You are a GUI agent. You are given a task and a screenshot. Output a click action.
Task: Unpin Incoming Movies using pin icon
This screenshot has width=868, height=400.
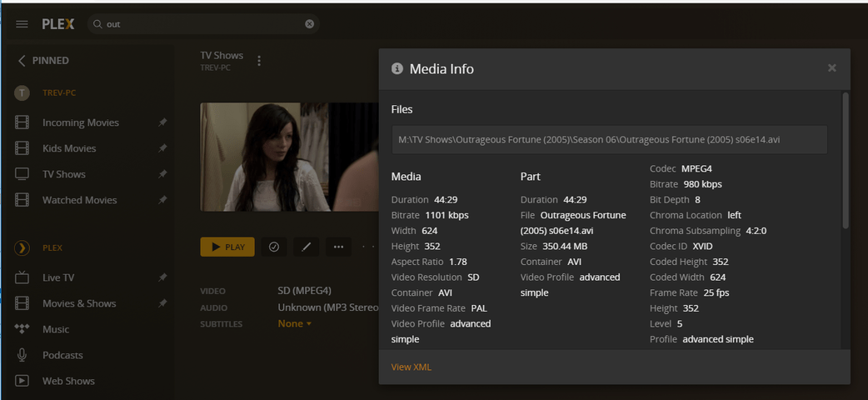coord(162,122)
